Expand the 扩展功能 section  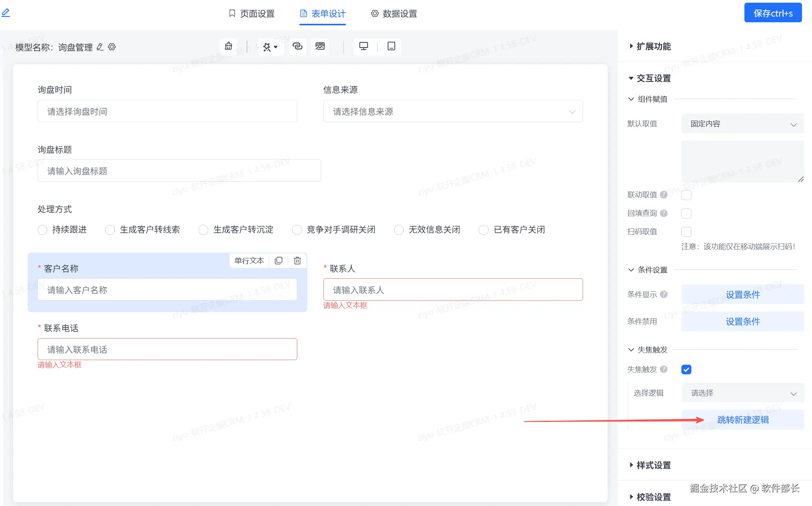pyautogui.click(x=653, y=46)
